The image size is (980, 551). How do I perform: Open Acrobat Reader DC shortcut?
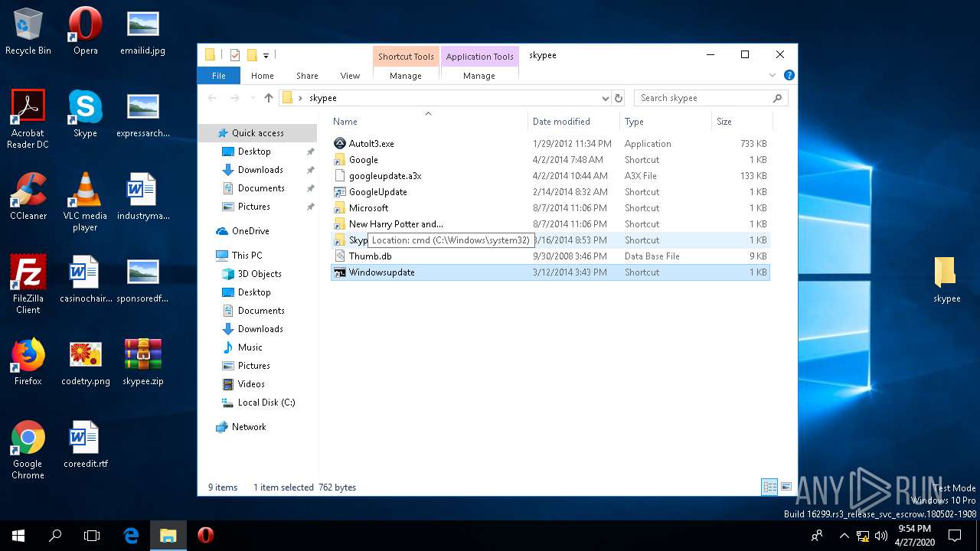pyautogui.click(x=28, y=119)
